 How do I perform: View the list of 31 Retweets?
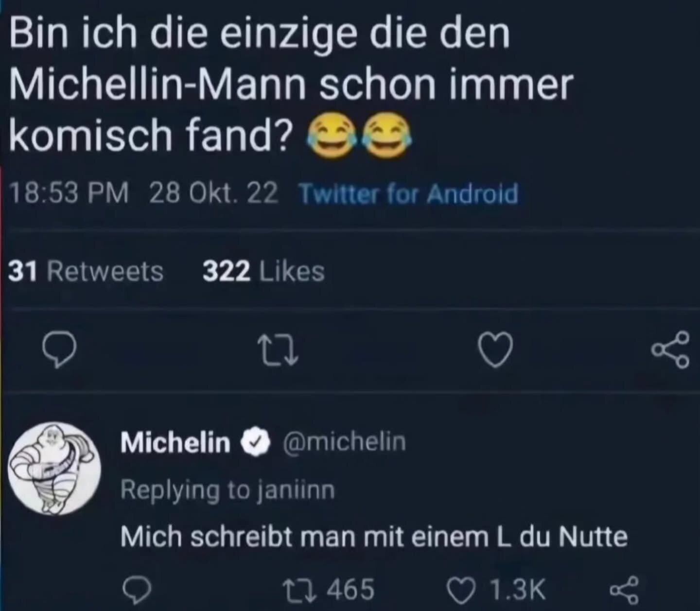[86, 271]
